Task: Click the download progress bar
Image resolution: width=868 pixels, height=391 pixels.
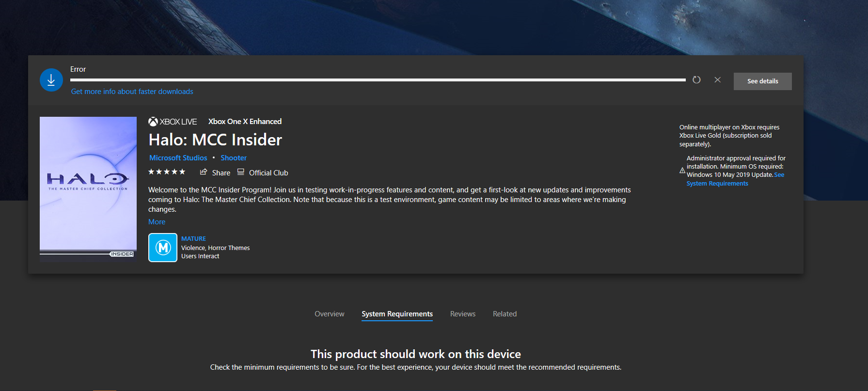Action: pyautogui.click(x=378, y=80)
